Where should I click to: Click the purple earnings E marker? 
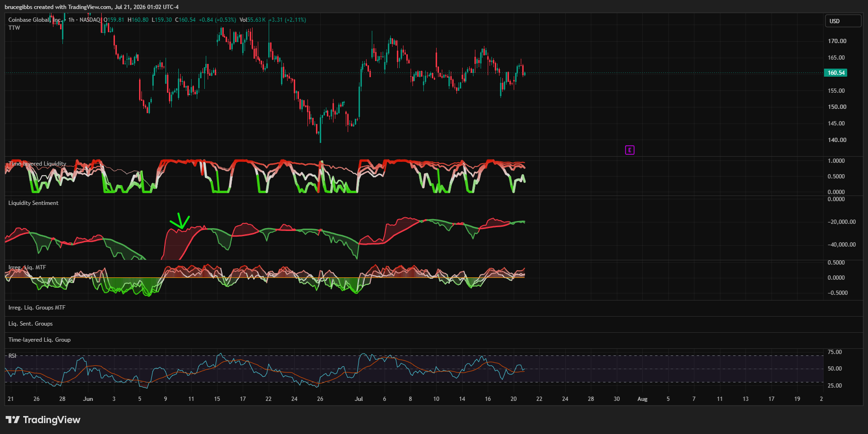click(630, 150)
